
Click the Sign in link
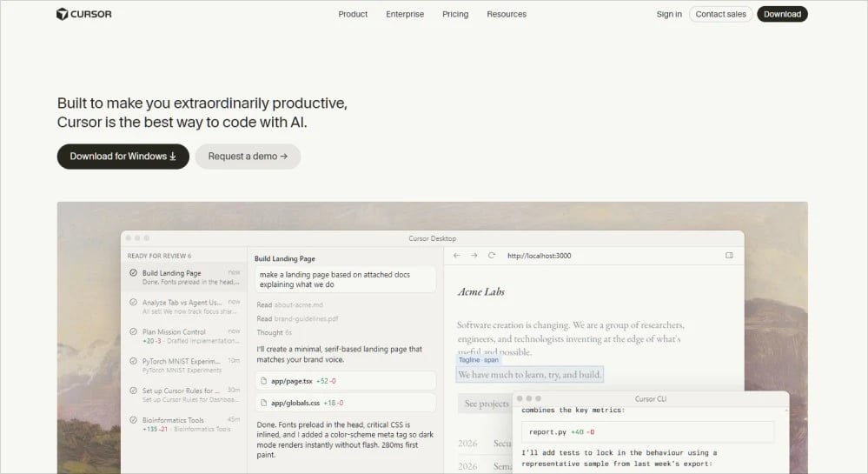click(x=669, y=15)
